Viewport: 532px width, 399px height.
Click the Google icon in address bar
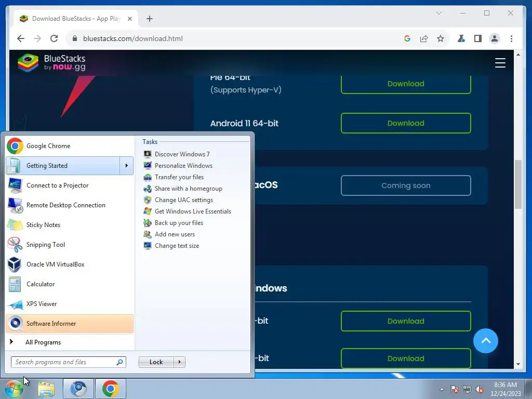tap(407, 38)
